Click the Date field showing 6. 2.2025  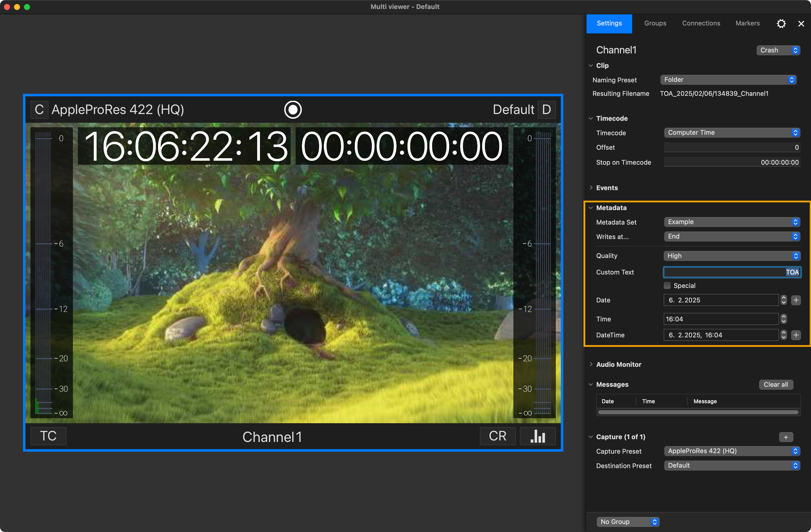[721, 300]
